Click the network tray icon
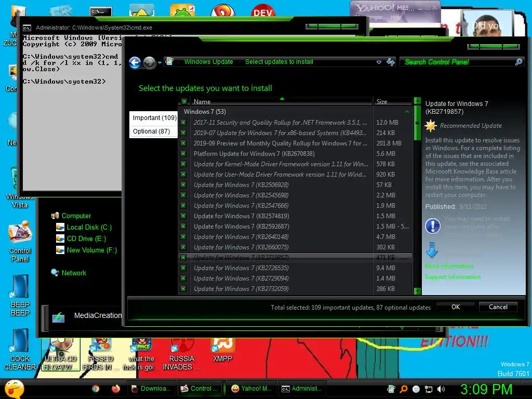The image size is (532, 399). coord(429,389)
